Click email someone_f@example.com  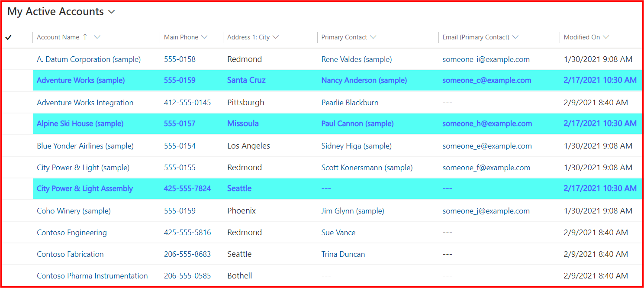(486, 168)
